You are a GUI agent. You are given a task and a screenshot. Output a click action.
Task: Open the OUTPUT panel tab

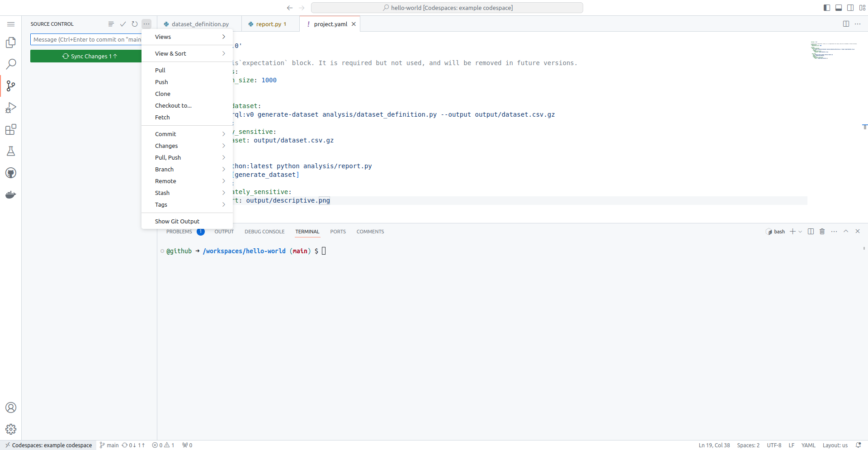click(x=224, y=232)
